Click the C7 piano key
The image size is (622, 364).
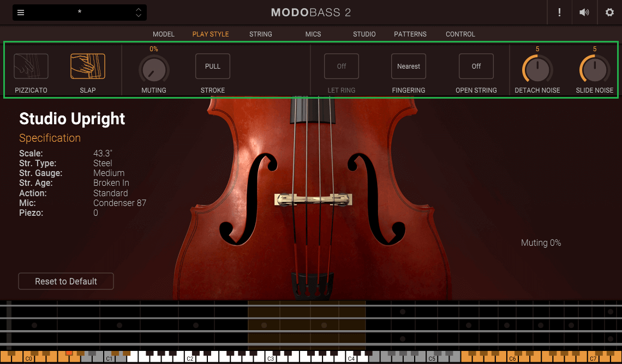tap(593, 358)
